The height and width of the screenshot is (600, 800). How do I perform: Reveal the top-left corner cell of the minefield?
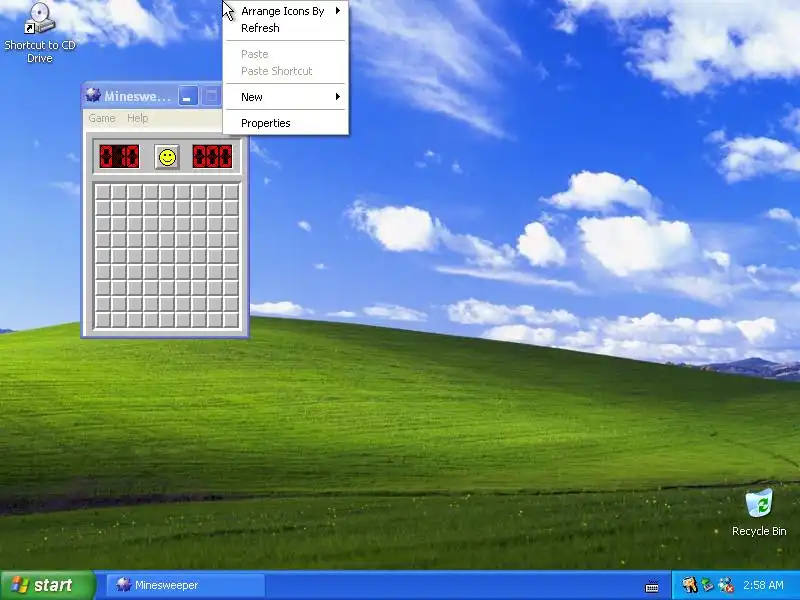point(103,192)
